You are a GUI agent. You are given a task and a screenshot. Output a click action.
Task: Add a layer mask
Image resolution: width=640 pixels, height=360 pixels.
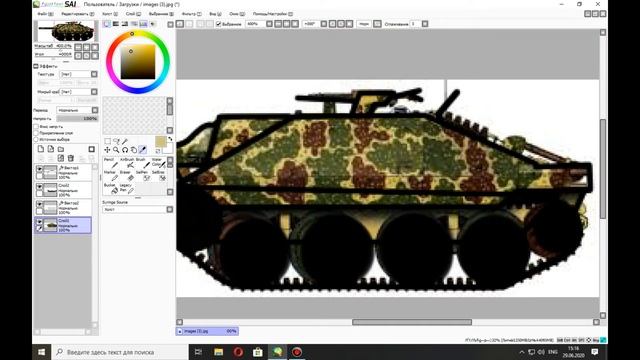61,158
